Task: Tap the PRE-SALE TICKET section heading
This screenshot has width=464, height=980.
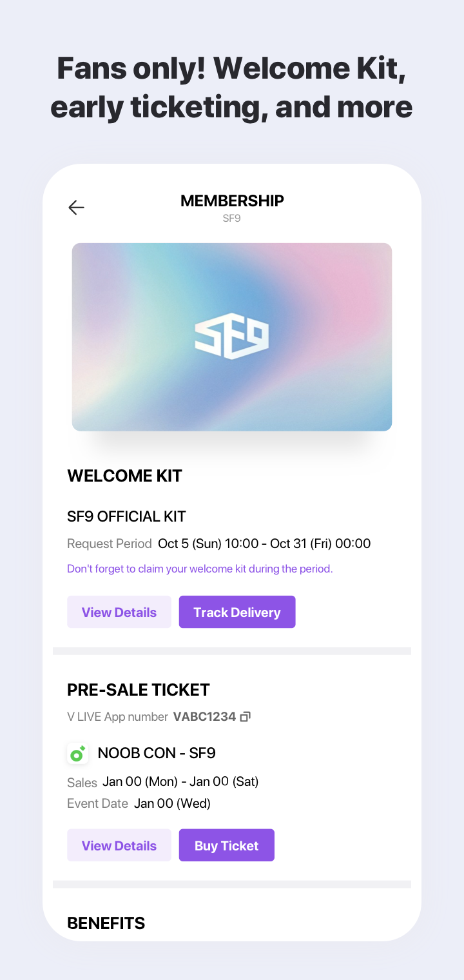Action: click(x=139, y=689)
